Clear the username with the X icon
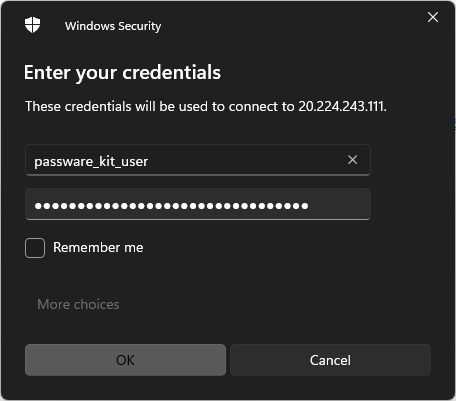 pyautogui.click(x=352, y=160)
